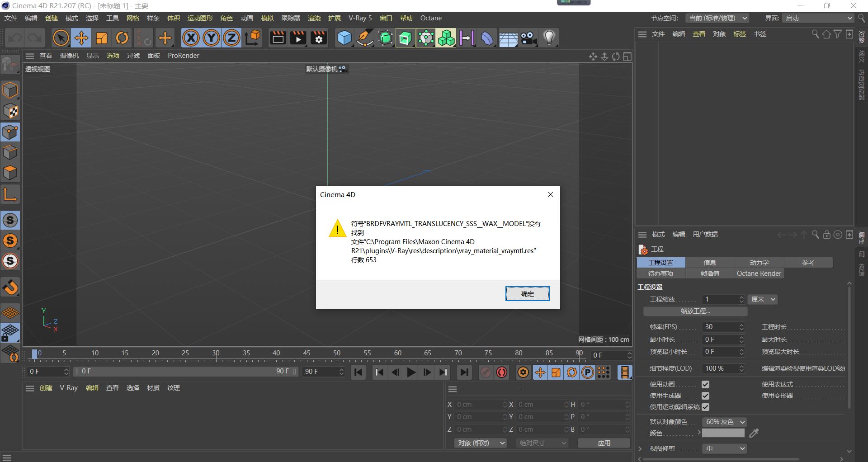Expand the 视图修剪 section arrow
This screenshot has height=462, width=868.
click(x=640, y=448)
